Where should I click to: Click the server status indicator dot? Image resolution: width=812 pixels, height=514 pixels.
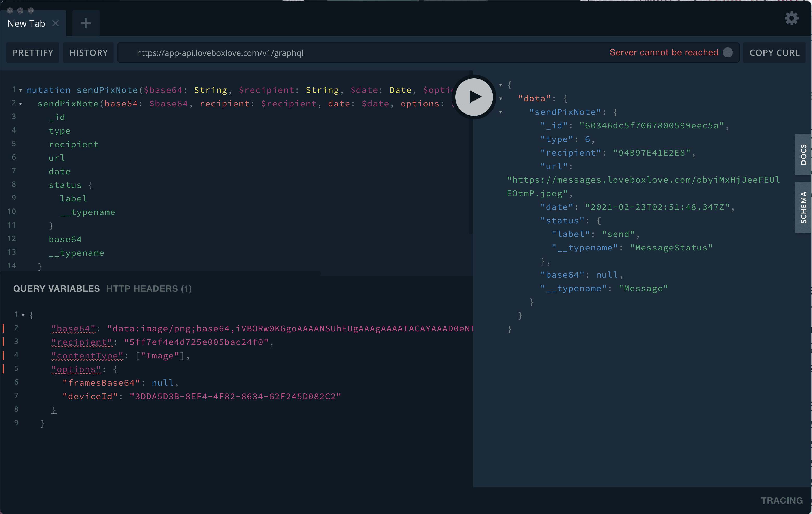[728, 53]
